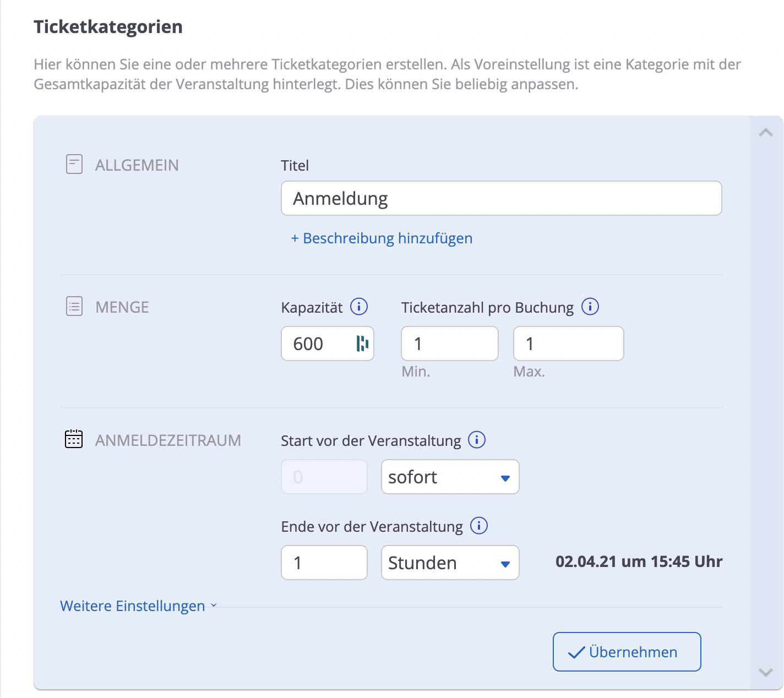Show info for Ende vor der Veranstaltung
Image resolution: width=784 pixels, height=698 pixels.
479,526
